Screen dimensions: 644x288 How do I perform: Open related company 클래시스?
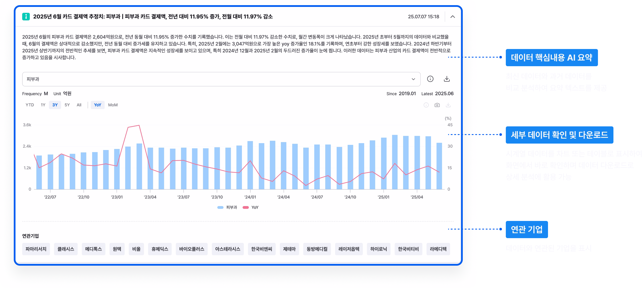coord(66,249)
